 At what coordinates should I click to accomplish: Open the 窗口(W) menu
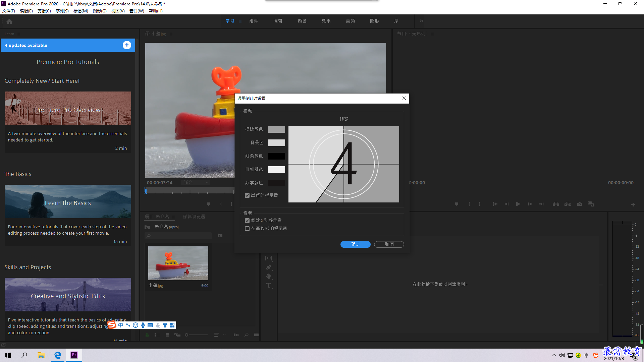point(137,11)
